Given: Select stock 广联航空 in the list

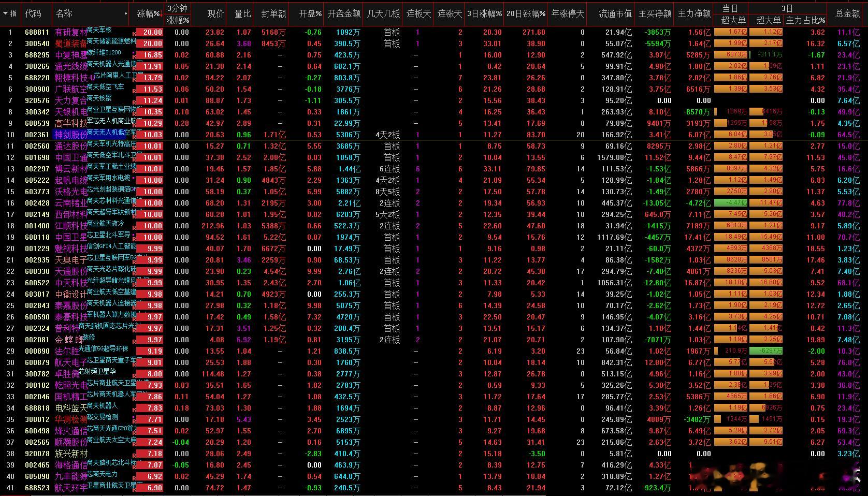Looking at the screenshot, I should (x=71, y=89).
